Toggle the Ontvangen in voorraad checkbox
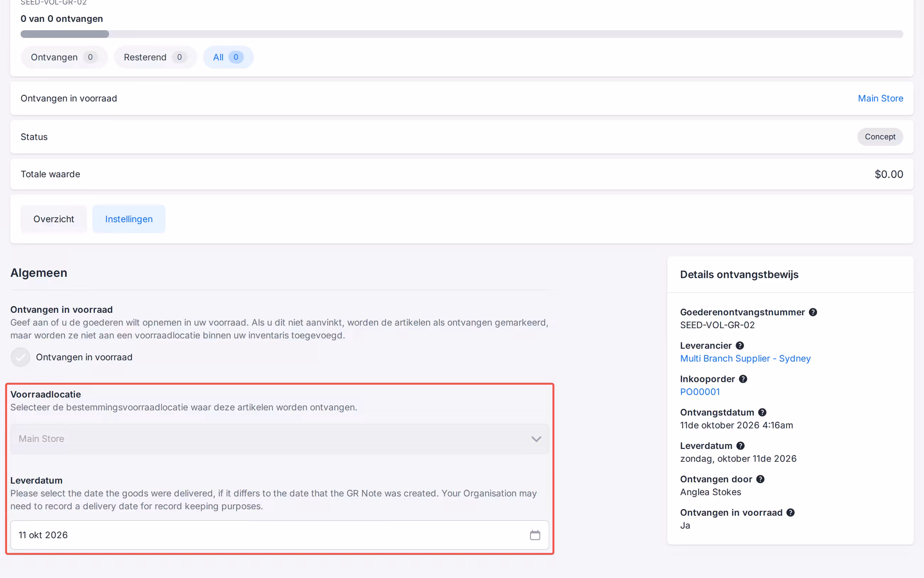 (x=20, y=357)
